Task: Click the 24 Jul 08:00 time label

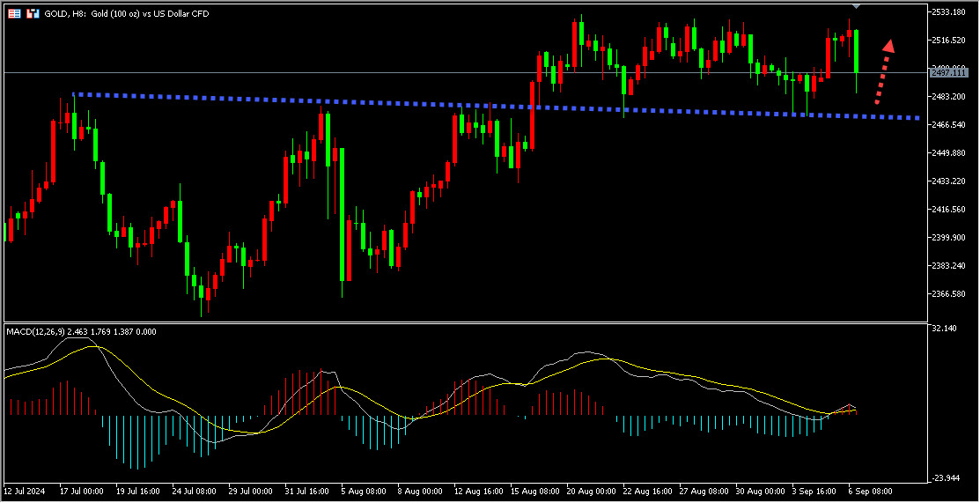Action: click(x=195, y=492)
